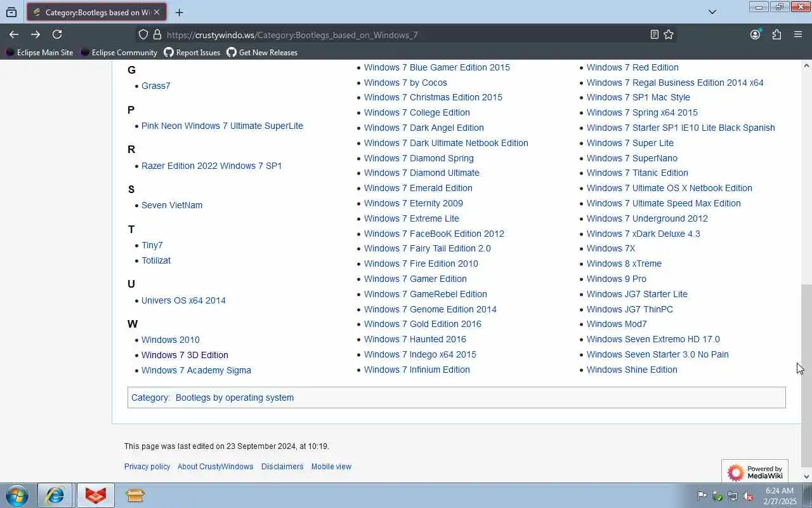Open the Category special page link
The height and width of the screenshot is (508, 812).
click(150, 398)
